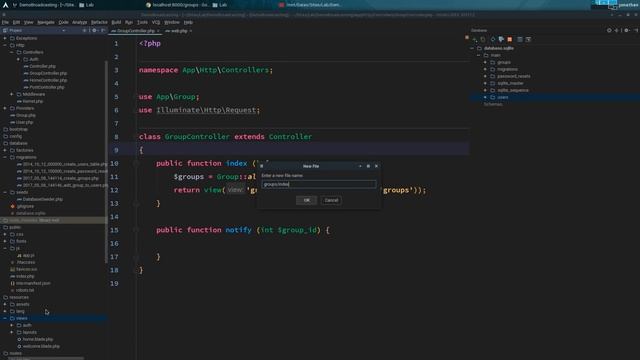Open the Code menu
The width and height of the screenshot is (640, 360).
pos(63,22)
